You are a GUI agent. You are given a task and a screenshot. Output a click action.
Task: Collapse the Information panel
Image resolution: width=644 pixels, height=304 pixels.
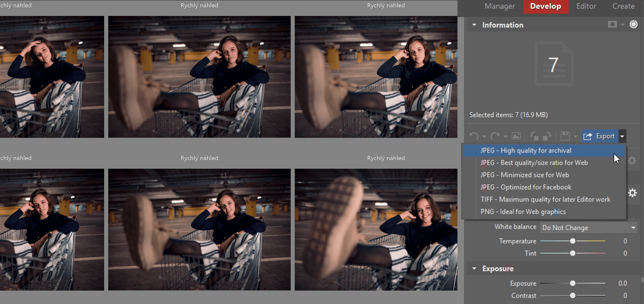[474, 25]
